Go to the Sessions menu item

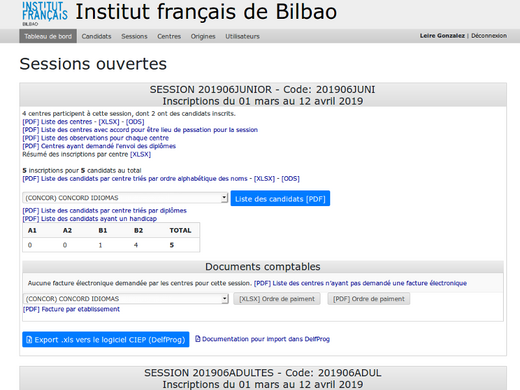[134, 36]
